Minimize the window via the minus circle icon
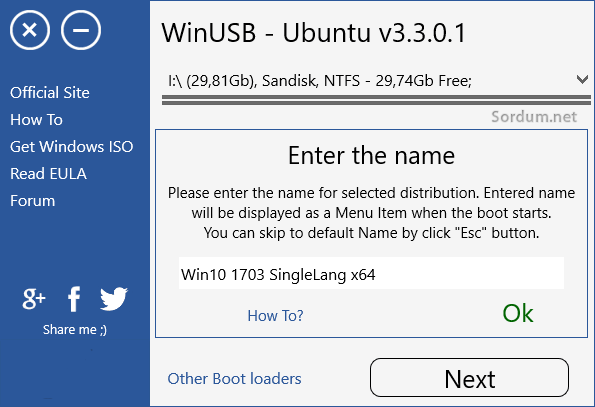Viewport: 595px width, 407px height. 81,30
